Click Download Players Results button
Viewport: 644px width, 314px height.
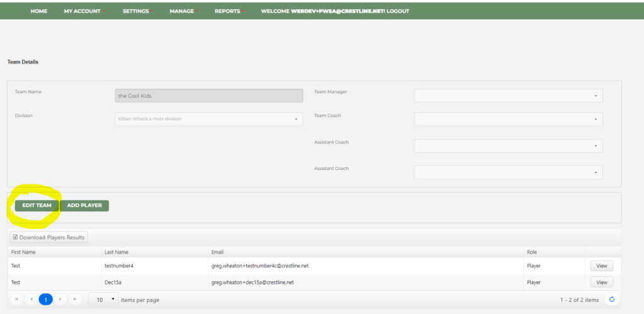point(48,237)
